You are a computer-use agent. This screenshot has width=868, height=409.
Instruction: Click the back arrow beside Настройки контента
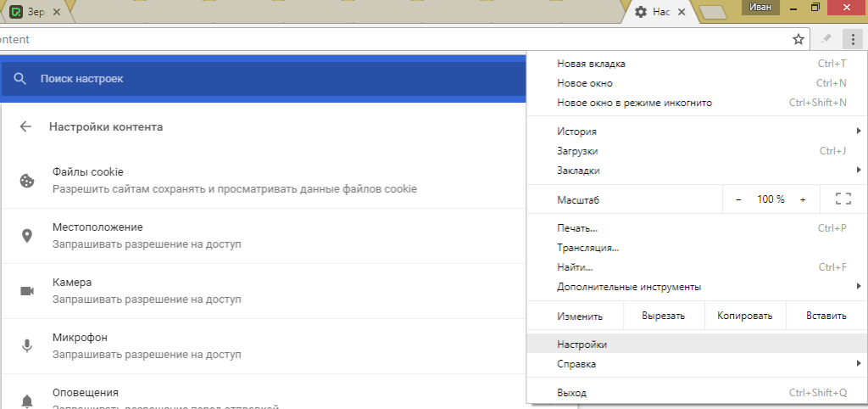coord(25,126)
